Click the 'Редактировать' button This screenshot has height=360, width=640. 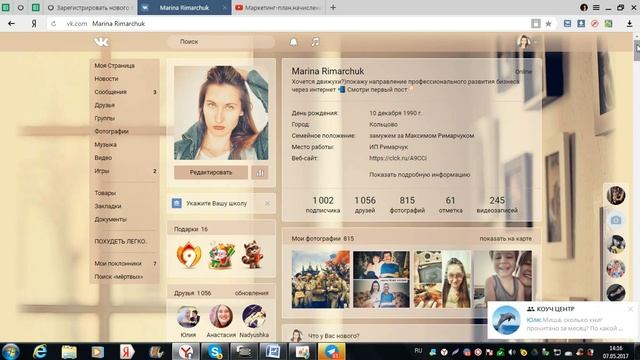(x=211, y=173)
